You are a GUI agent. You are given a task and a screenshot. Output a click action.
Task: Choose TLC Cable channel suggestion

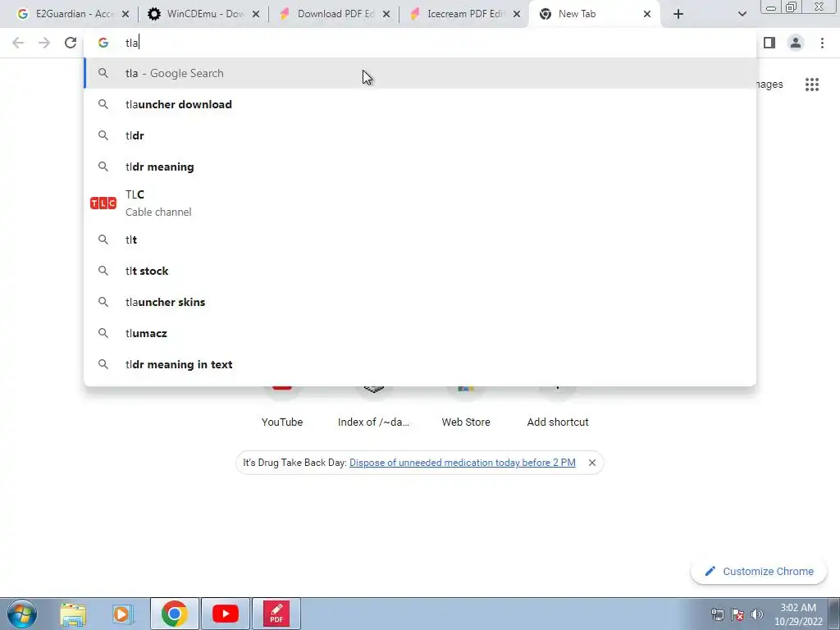tap(420, 203)
